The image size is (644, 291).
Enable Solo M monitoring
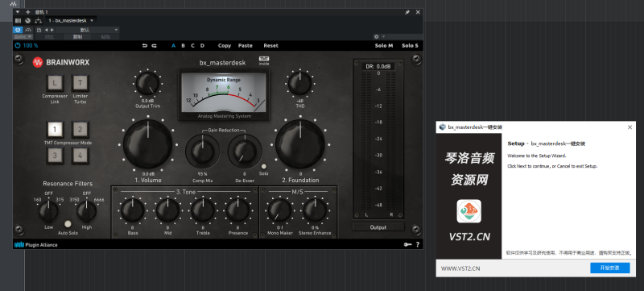(384, 46)
